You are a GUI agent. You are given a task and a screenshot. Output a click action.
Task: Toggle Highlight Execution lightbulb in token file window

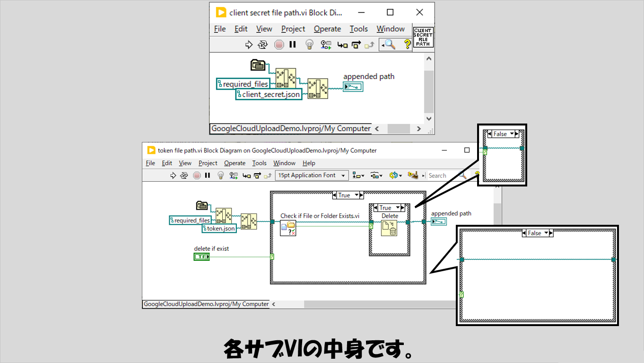[x=220, y=176]
